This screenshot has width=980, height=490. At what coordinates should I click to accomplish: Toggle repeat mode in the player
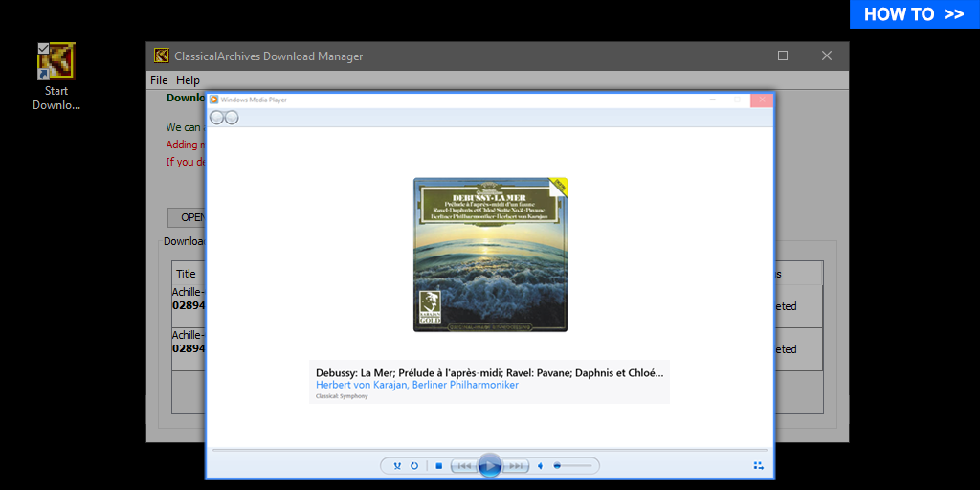click(x=414, y=466)
